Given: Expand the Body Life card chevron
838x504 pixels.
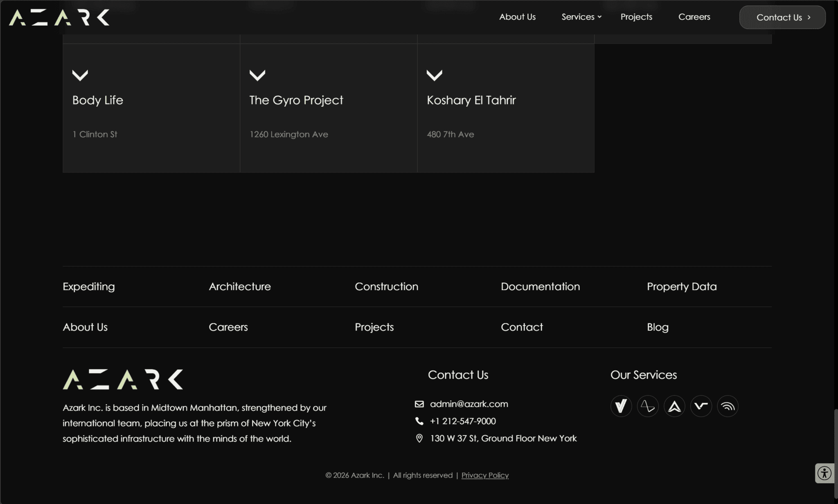Looking at the screenshot, I should tap(80, 75).
